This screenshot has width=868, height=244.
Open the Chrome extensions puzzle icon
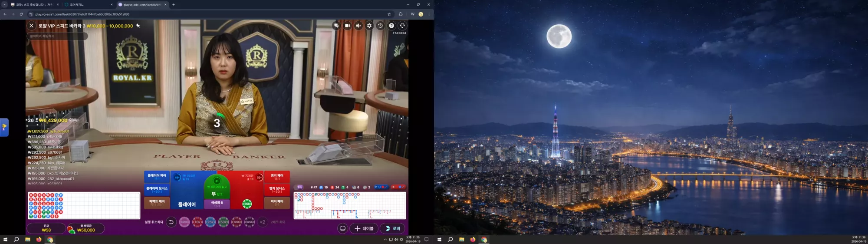(401, 14)
